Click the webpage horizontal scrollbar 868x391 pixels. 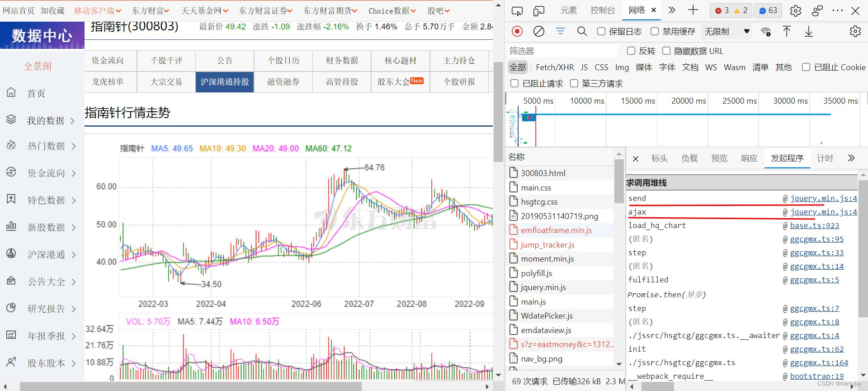[190, 386]
